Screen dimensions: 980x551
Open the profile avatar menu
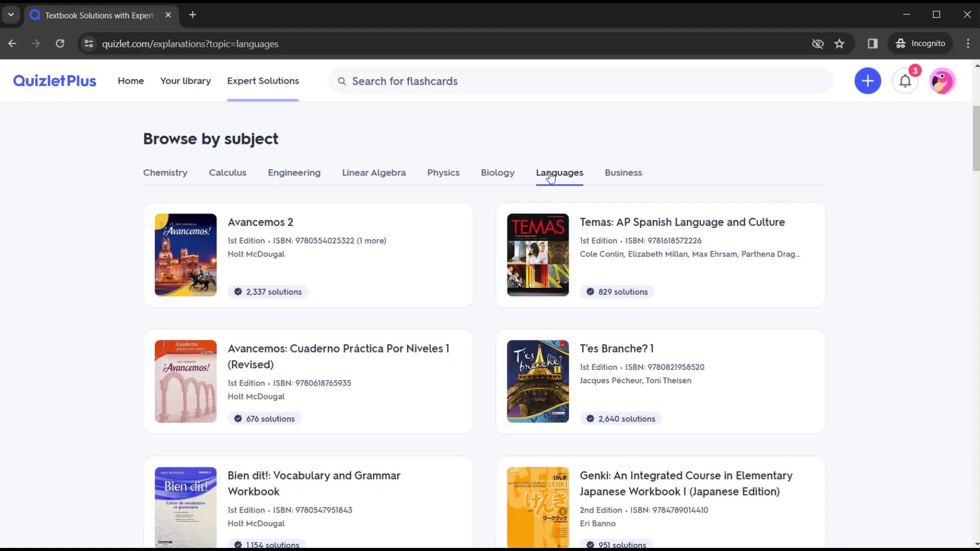pyautogui.click(x=942, y=81)
